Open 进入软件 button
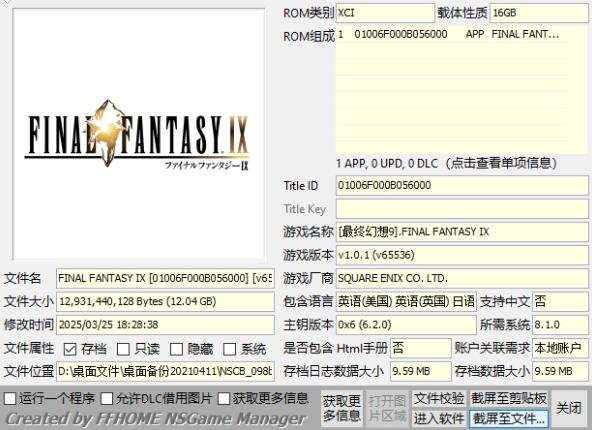 (x=439, y=418)
